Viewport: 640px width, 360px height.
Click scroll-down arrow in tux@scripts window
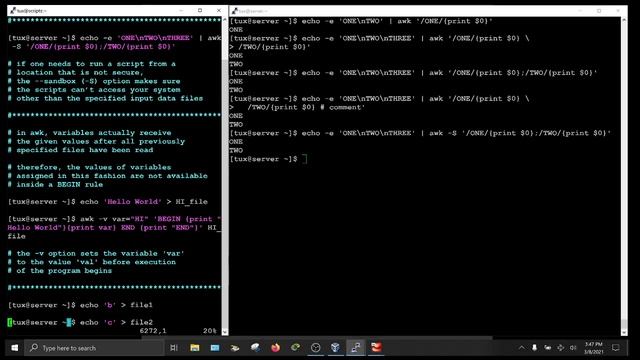coord(224,332)
